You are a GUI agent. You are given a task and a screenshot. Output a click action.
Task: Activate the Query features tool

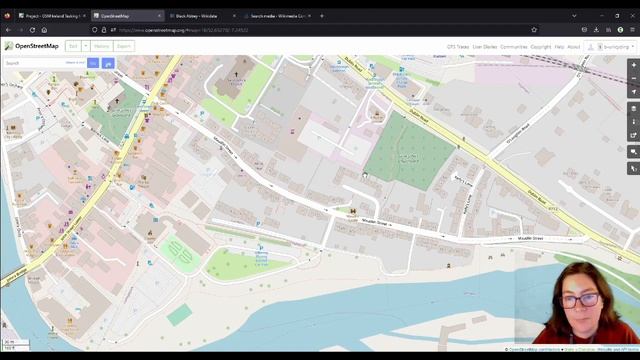pyautogui.click(x=633, y=168)
